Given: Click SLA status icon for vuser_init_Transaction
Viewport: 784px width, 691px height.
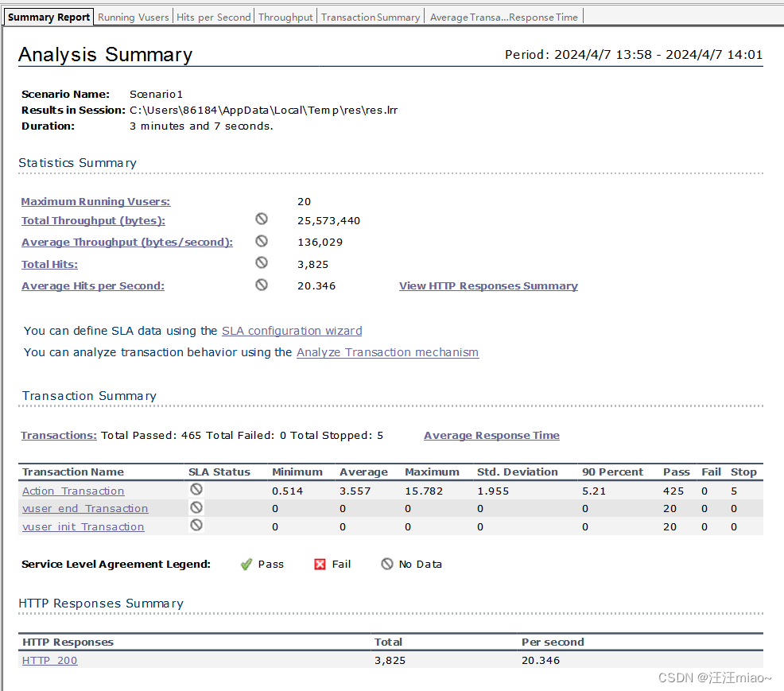Looking at the screenshot, I should (196, 525).
